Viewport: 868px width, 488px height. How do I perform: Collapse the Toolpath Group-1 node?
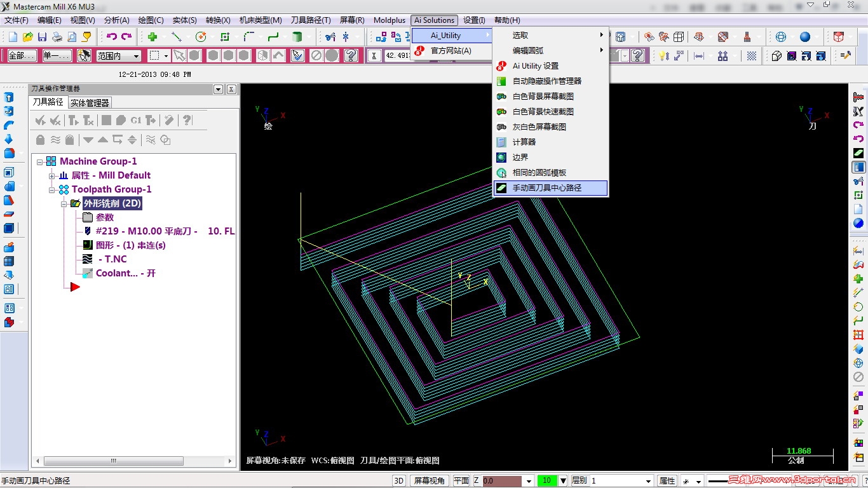click(51, 189)
